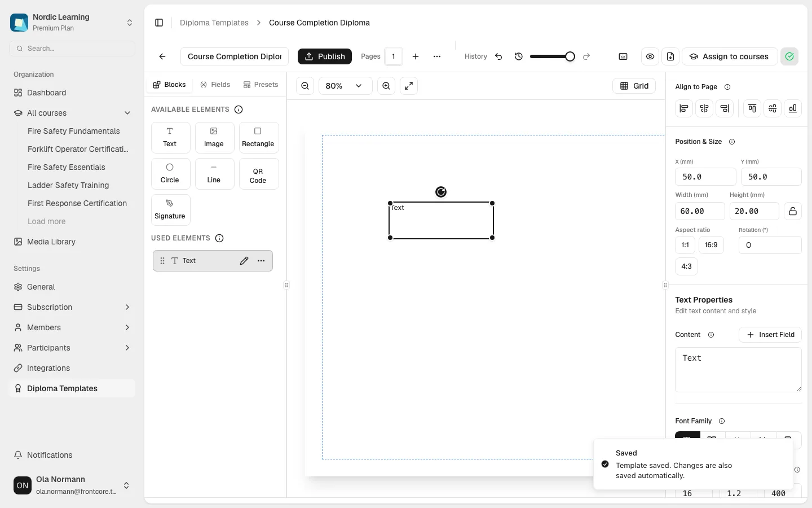Add a Circle element

point(170,174)
